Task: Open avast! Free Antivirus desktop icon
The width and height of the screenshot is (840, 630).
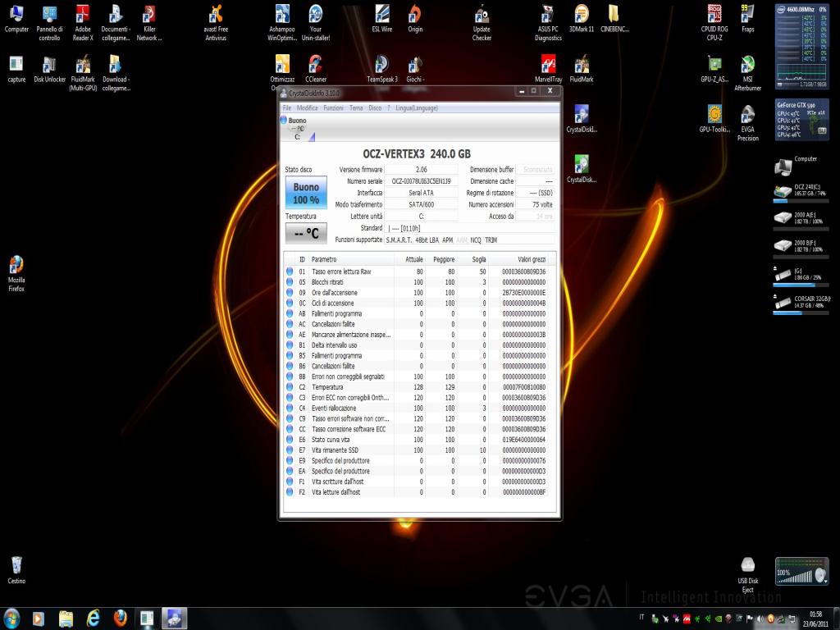Action: coord(216,22)
